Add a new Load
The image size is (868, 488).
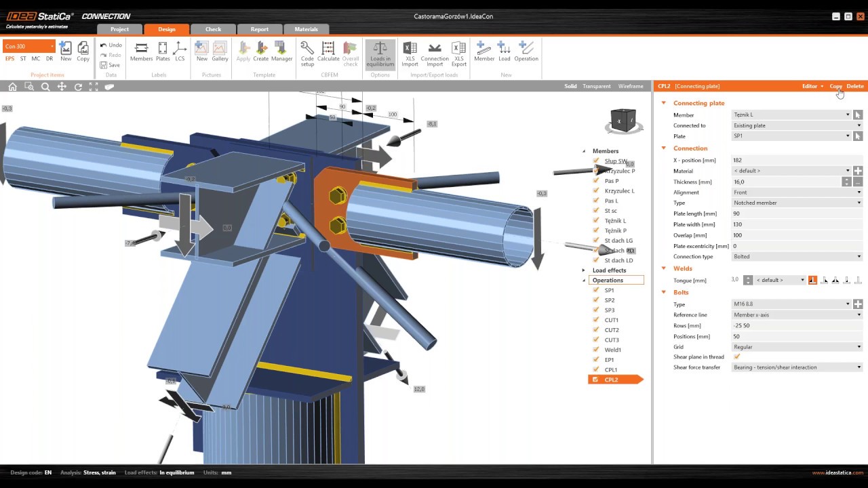[x=504, y=52]
